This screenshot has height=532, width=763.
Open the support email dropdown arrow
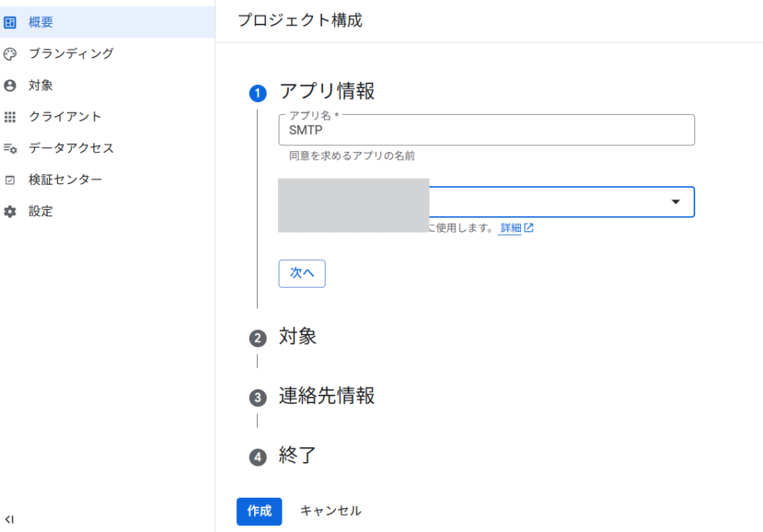(676, 202)
